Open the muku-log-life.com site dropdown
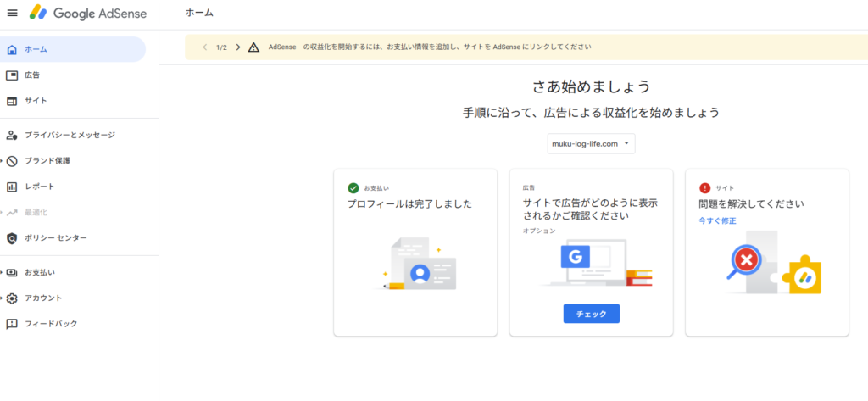Viewport: 868px width, 401px height. 592,144
